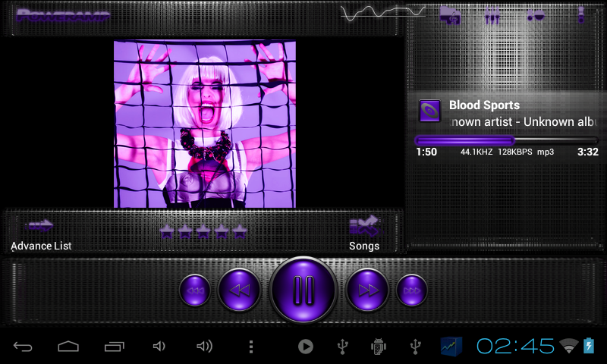607x364 pixels.
Task: Rate the track three stars
Action: click(203, 232)
